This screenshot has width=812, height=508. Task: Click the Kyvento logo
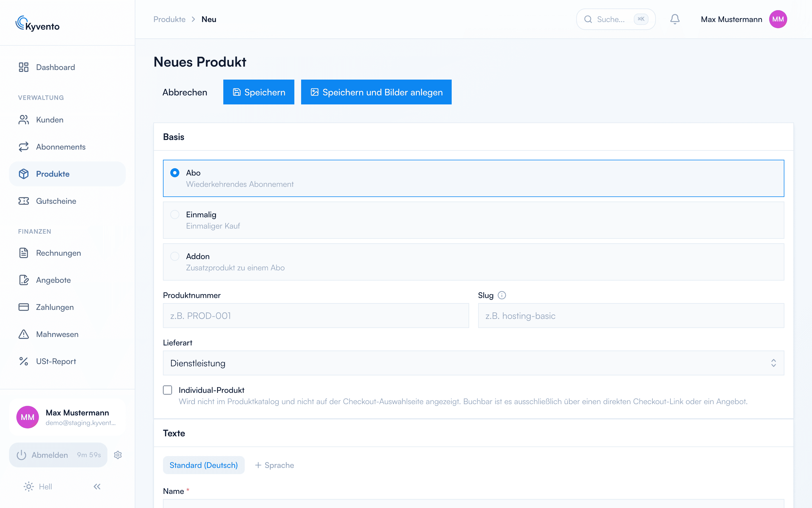[37, 23]
